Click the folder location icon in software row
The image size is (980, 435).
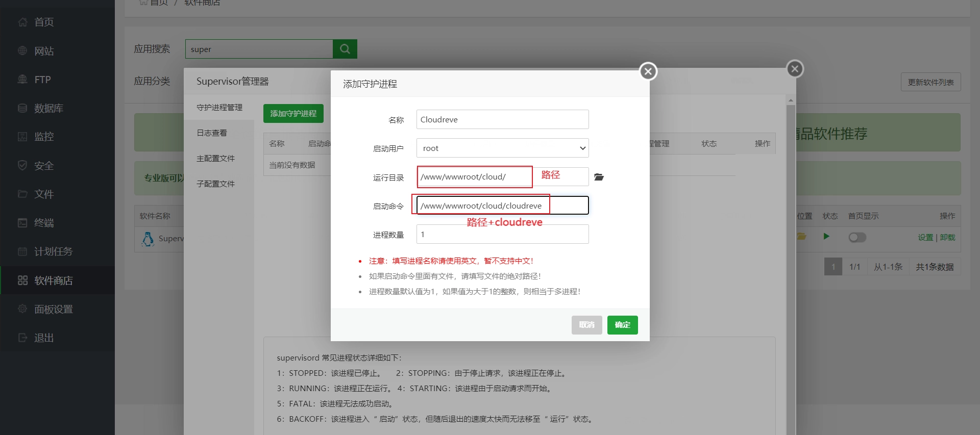point(802,237)
